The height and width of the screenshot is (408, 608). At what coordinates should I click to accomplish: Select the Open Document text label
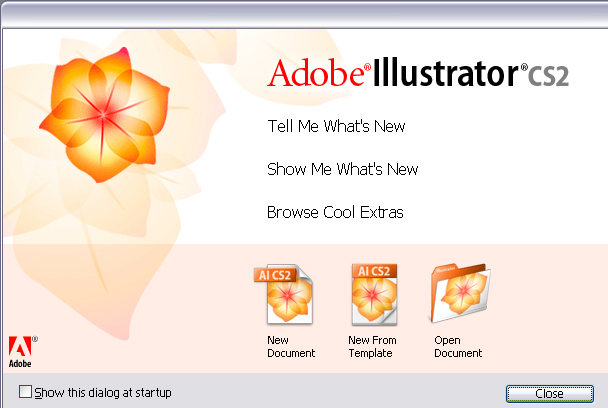(458, 347)
